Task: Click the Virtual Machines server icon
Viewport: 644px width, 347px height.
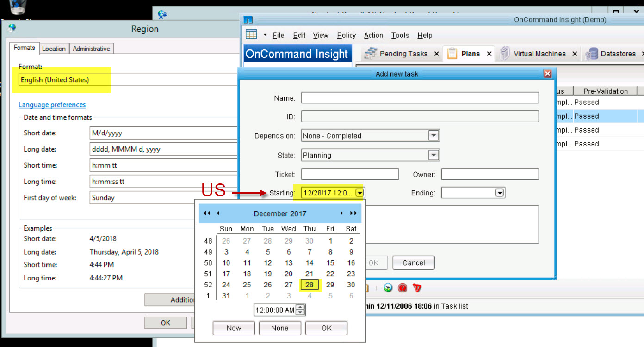Action: 504,54
